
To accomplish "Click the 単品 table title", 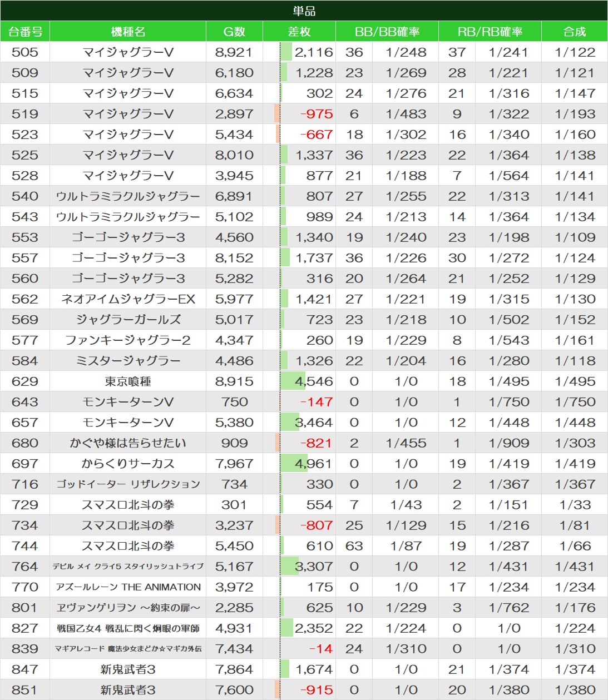I will (x=304, y=11).
